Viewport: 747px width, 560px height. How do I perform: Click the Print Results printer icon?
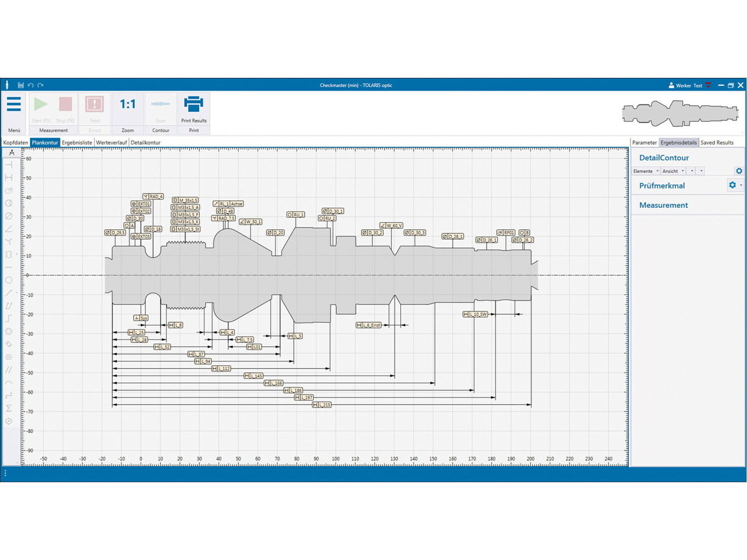pyautogui.click(x=194, y=105)
